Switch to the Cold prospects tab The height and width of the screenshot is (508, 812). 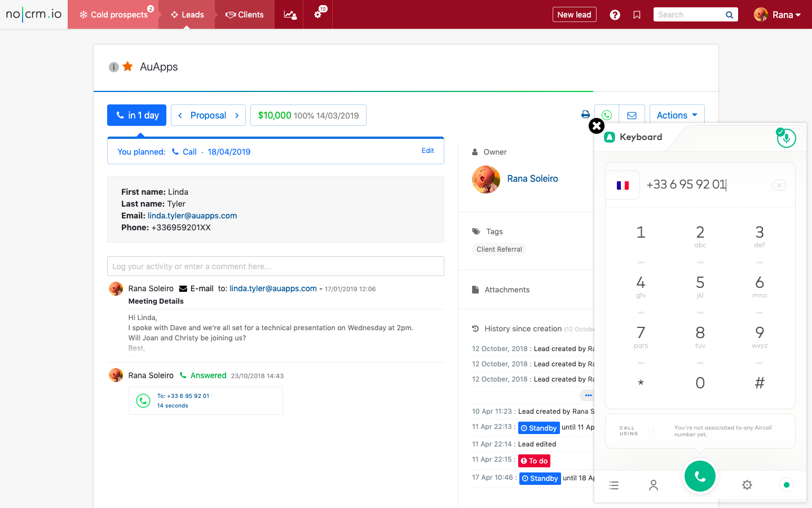113,15
